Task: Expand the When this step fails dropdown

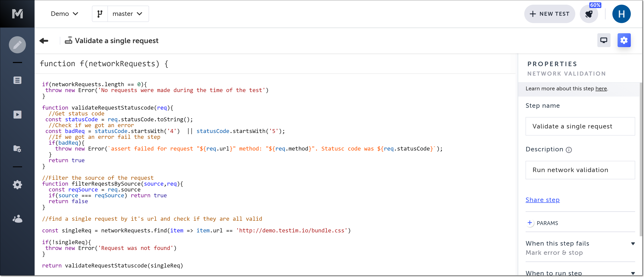Action: (633, 244)
